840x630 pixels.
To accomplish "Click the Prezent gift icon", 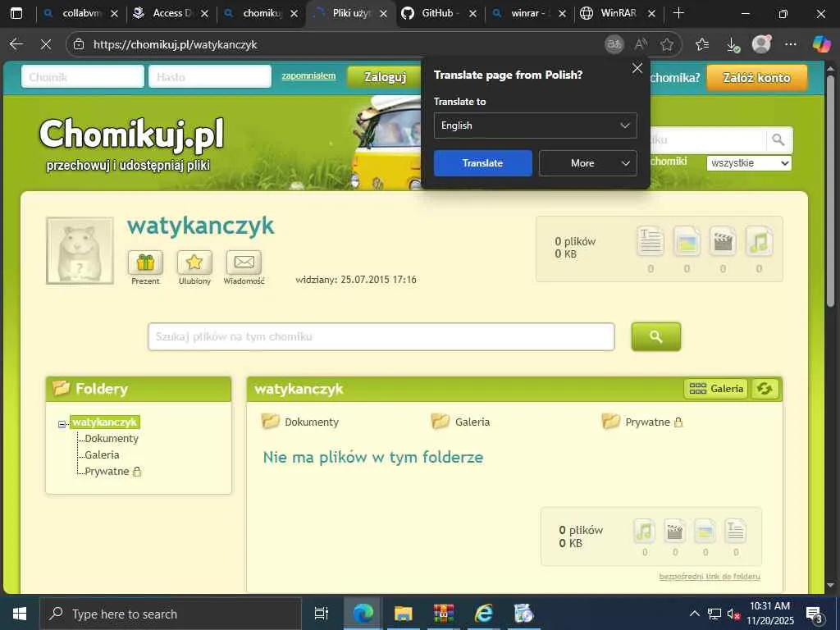I will (145, 262).
